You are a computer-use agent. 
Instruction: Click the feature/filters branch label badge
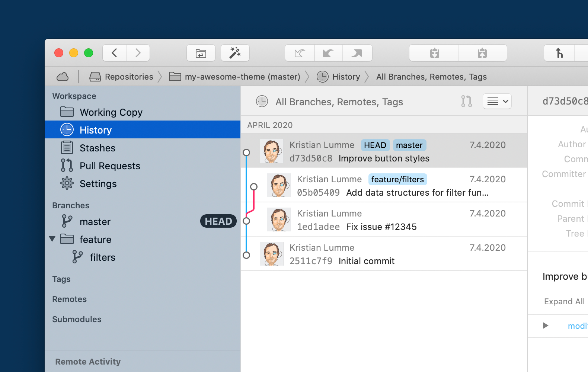(x=397, y=180)
